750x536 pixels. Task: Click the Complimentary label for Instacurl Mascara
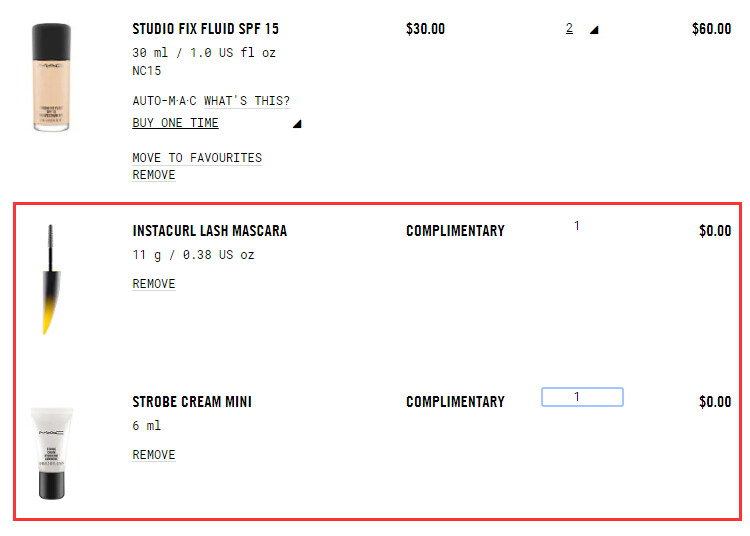click(455, 231)
